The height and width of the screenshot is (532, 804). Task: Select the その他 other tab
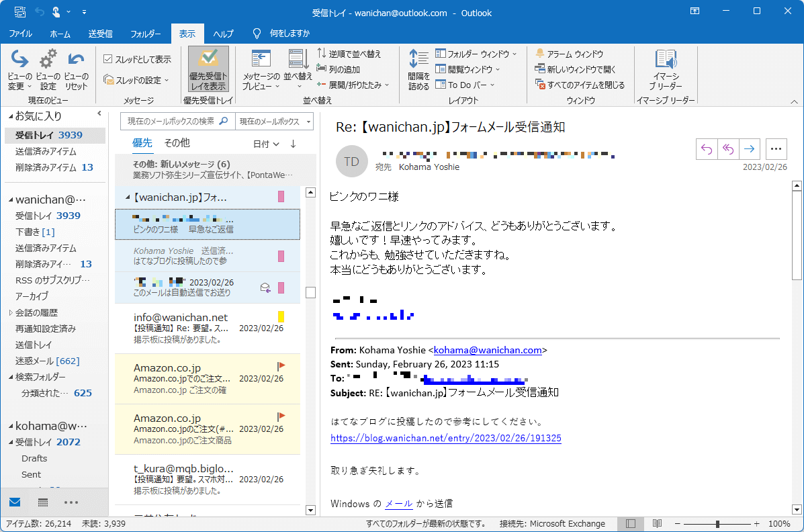point(177,143)
